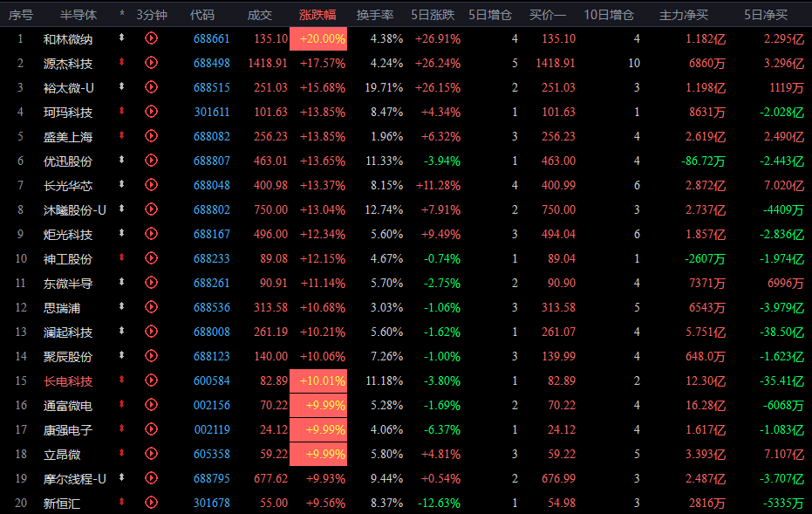Sort by the 代码 column header
The width and height of the screenshot is (812, 514).
click(202, 15)
